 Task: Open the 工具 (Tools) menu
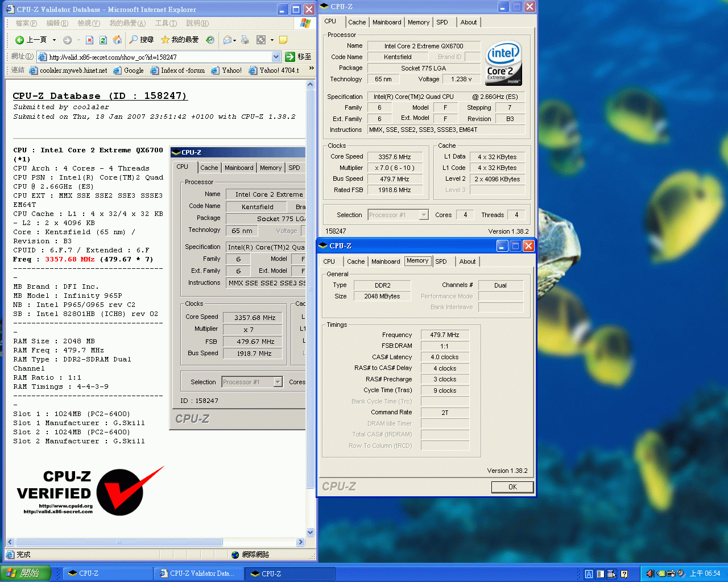pyautogui.click(x=166, y=23)
